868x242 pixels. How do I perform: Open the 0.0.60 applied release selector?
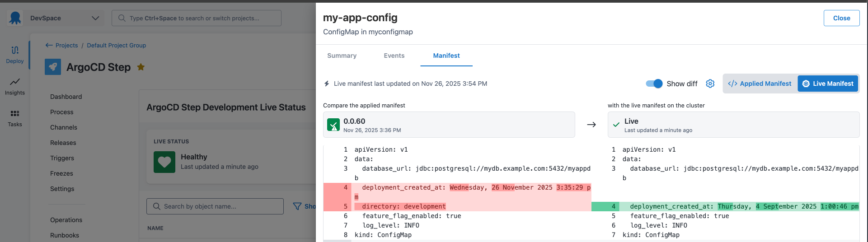click(449, 125)
